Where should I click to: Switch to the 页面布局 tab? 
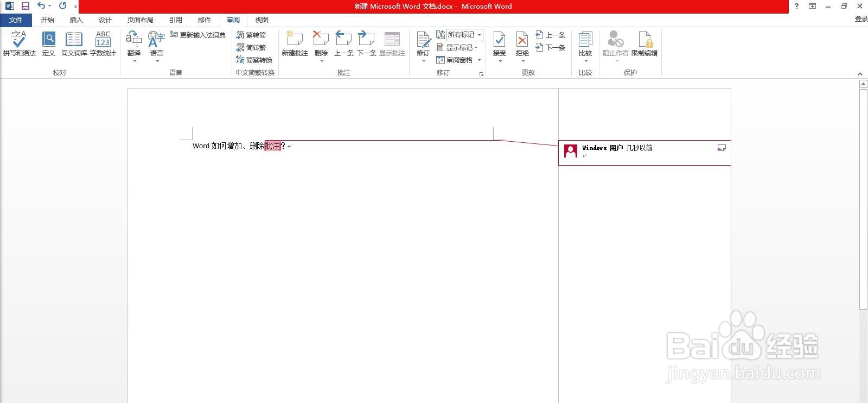click(141, 20)
